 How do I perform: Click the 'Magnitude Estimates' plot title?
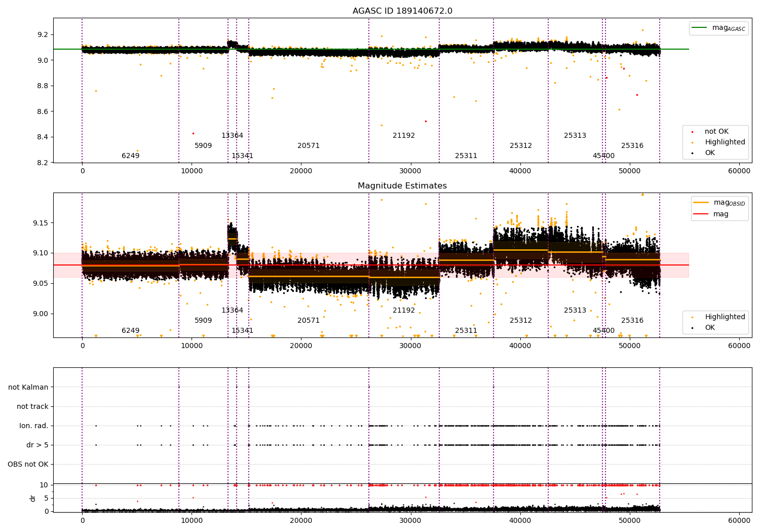click(402, 186)
